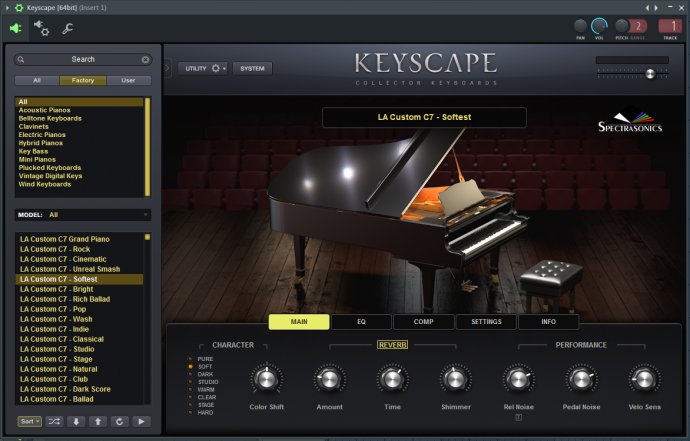Show All patches filter
The width and height of the screenshot is (690, 441).
pos(37,81)
